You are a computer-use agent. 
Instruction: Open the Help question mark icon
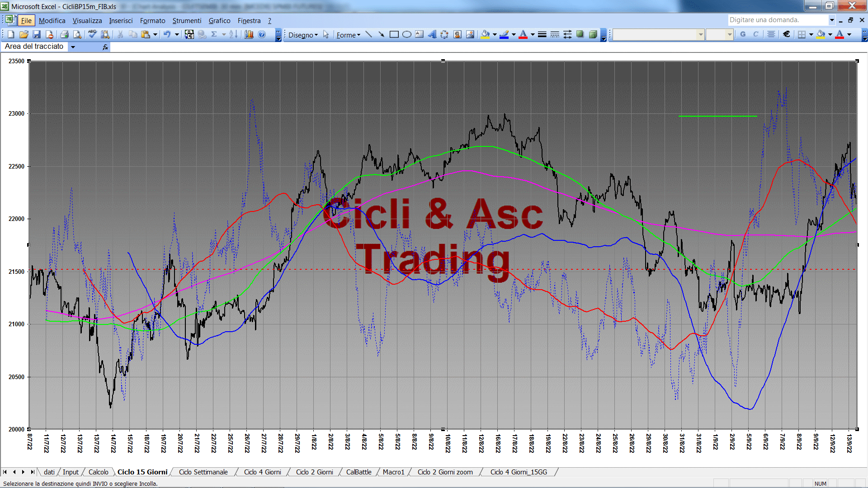point(262,34)
